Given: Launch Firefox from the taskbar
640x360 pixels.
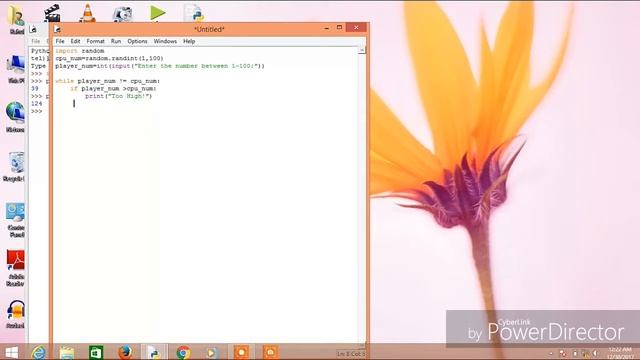Looking at the screenshot, I should [x=125, y=352].
